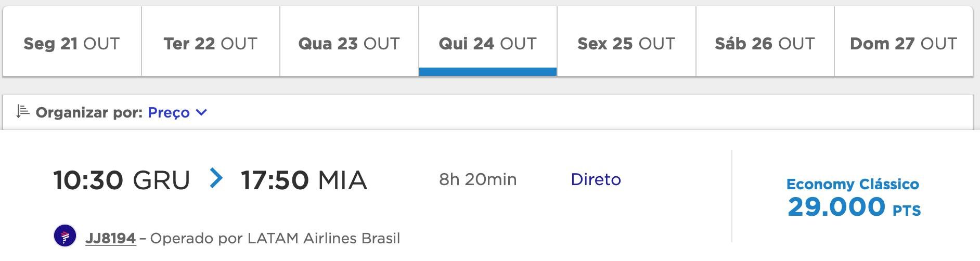Click the Direto flight details link
Viewport: 980px width, 261px height.
tap(596, 179)
